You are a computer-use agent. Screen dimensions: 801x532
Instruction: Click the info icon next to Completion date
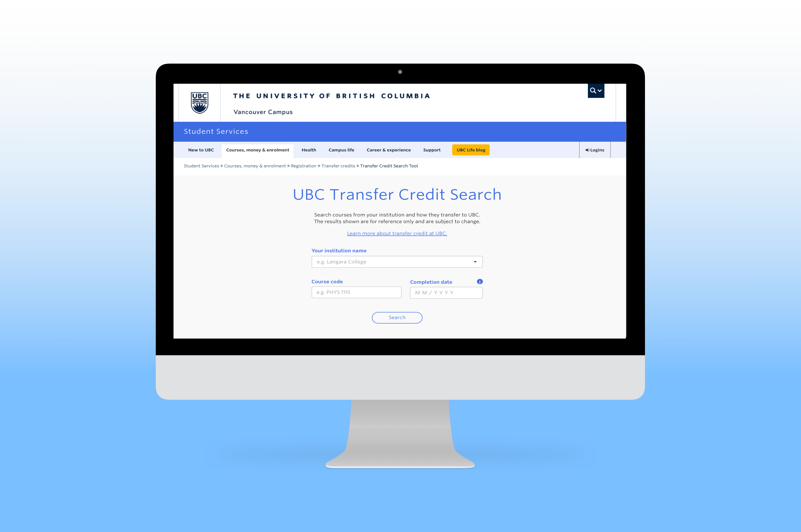(480, 281)
